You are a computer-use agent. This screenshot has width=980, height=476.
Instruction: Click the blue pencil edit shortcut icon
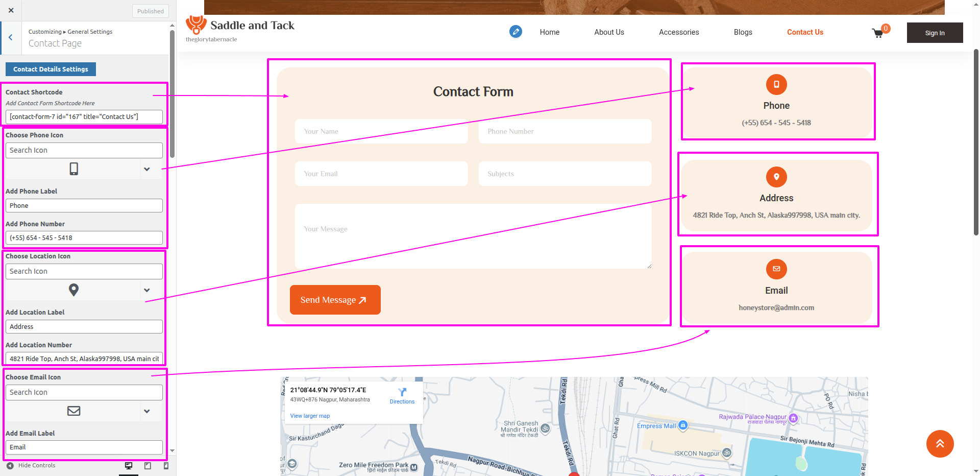pos(516,32)
